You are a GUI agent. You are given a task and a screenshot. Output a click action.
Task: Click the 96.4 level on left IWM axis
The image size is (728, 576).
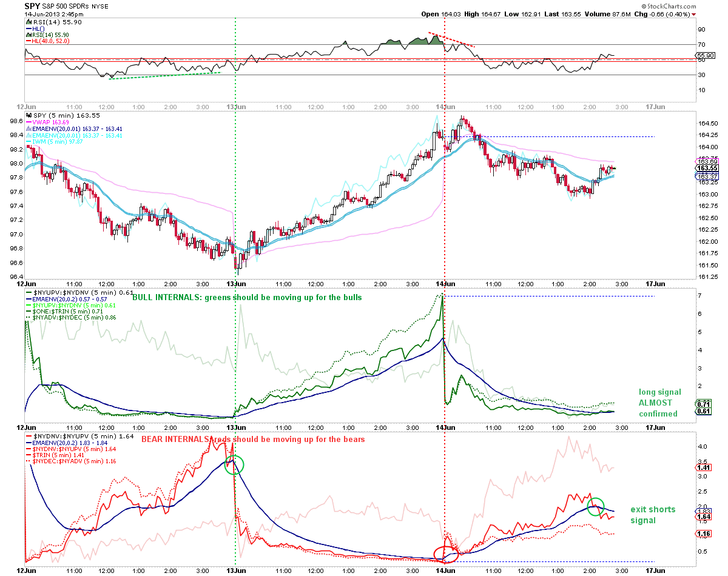point(16,276)
